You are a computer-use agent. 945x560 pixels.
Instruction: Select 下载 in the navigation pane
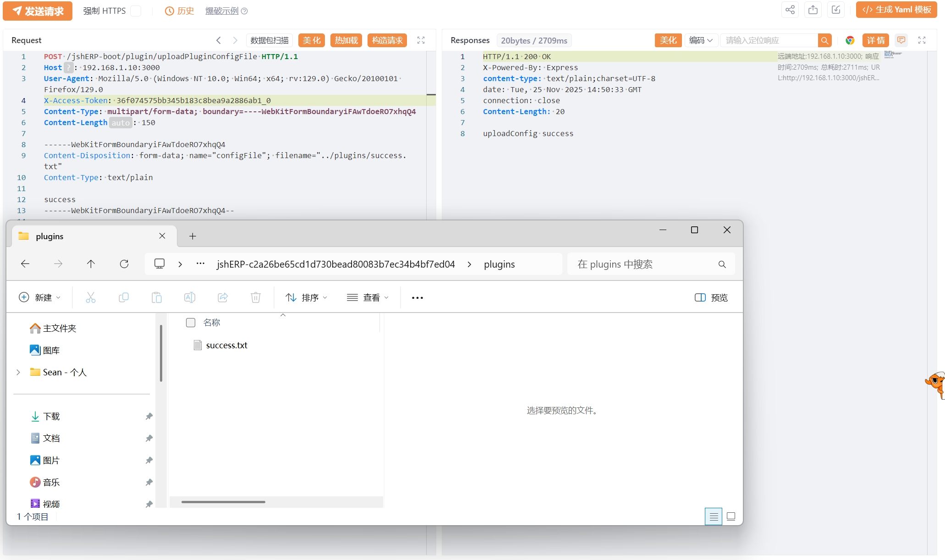[x=51, y=416]
